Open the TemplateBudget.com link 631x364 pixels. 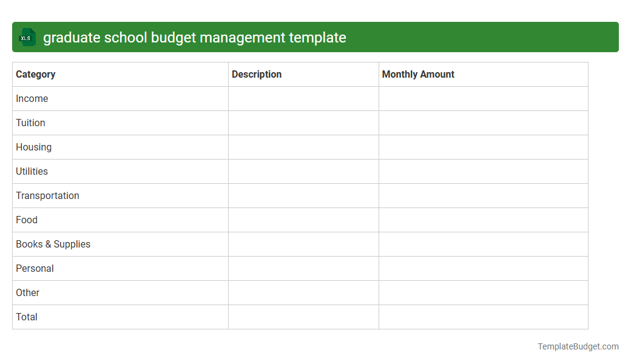pos(578,346)
